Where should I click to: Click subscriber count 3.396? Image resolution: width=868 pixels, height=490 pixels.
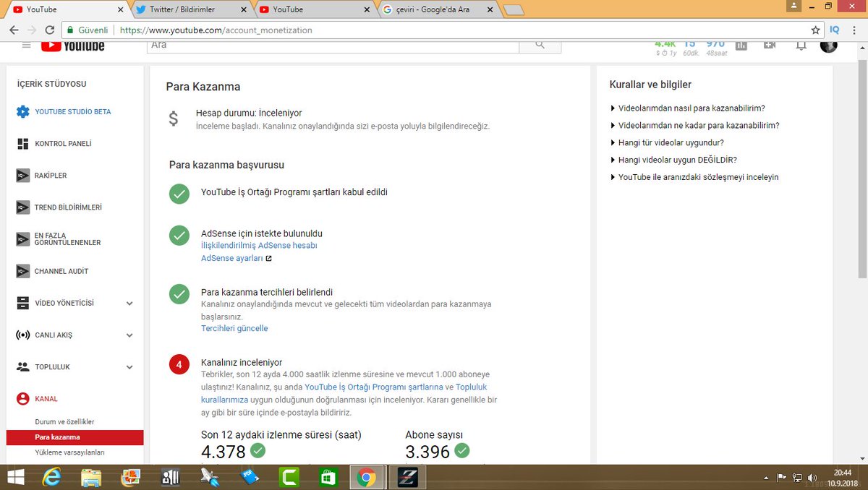pos(427,452)
